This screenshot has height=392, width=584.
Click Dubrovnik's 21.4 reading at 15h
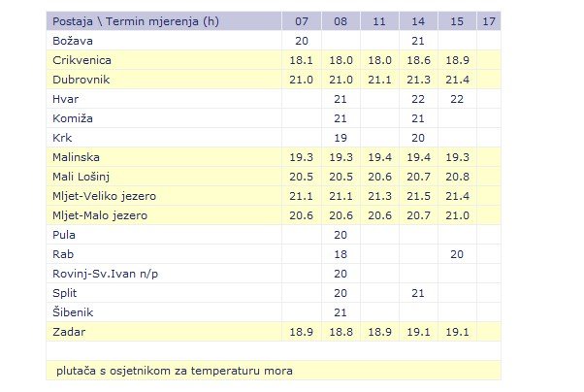(457, 80)
